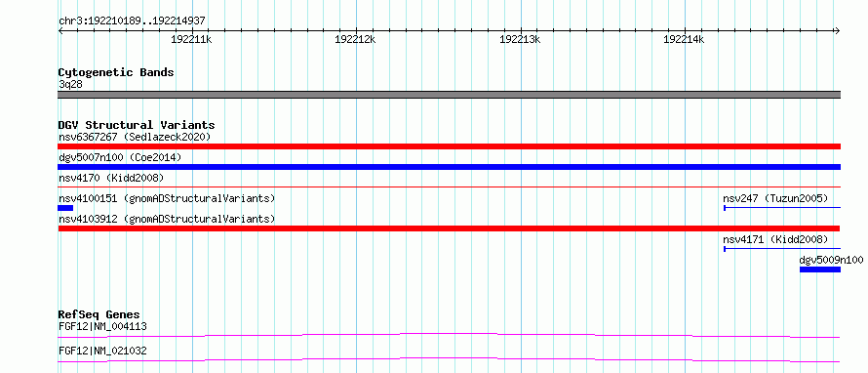Open nsv4170 (Kidd2008) label
868x373 pixels.
pos(111,178)
